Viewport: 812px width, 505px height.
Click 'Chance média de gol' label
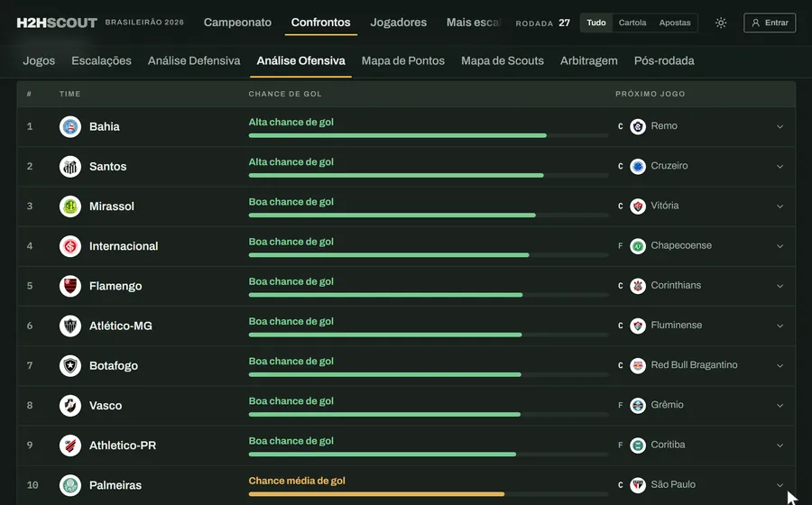[x=297, y=482]
